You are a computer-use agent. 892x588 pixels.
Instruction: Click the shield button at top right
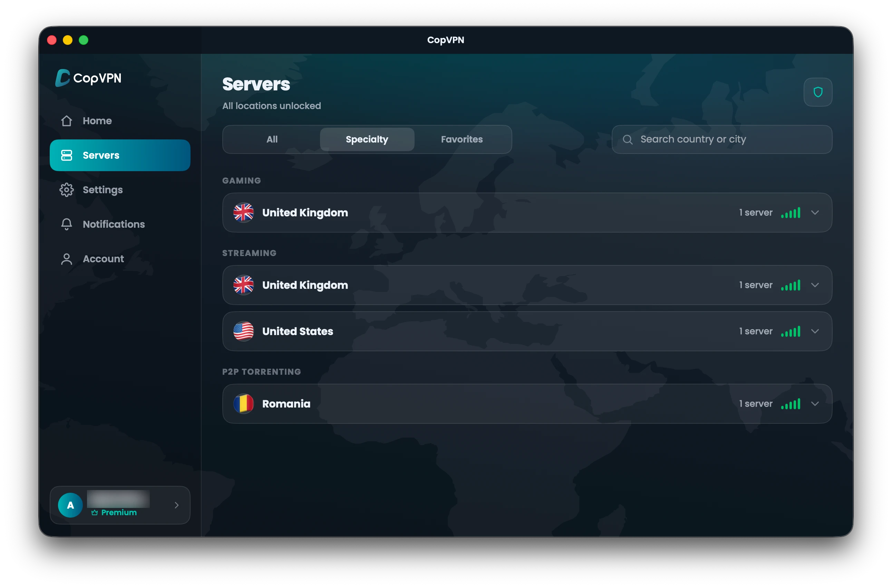point(818,92)
